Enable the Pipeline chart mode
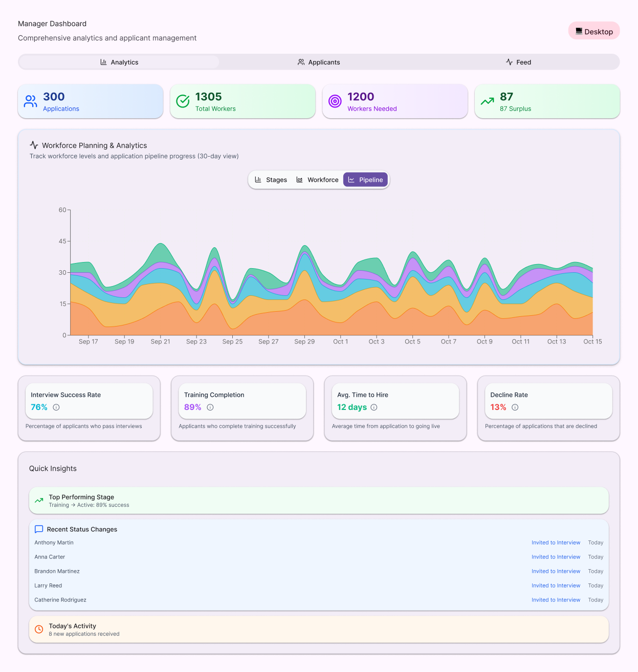This screenshot has height=672, width=638. (x=365, y=180)
